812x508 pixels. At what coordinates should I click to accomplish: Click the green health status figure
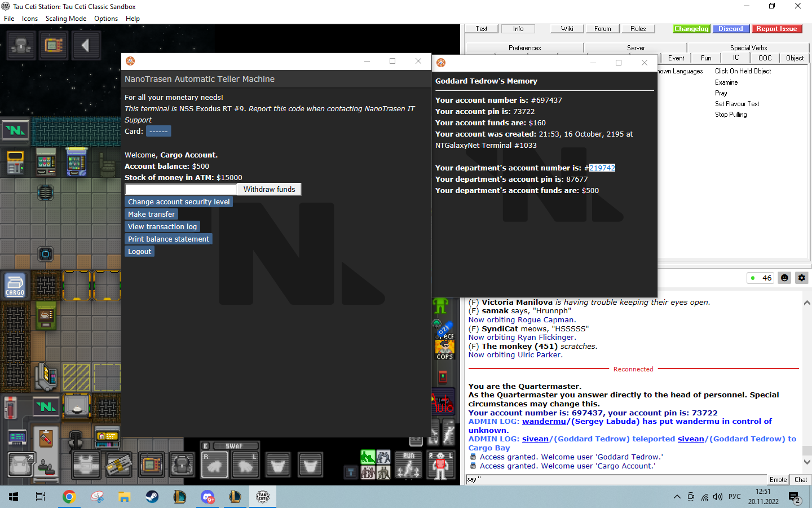pos(440,306)
